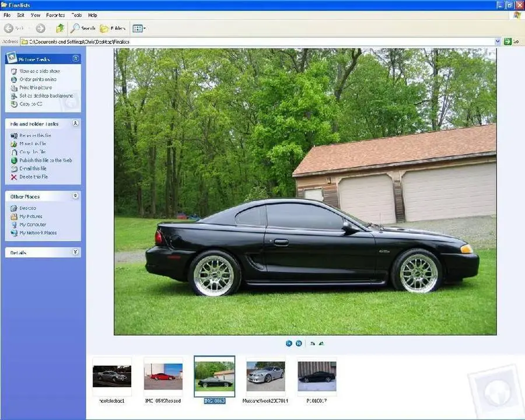Viewport: 525px width, 420px height.
Task: Click the Move this file icon
Action: click(14, 143)
